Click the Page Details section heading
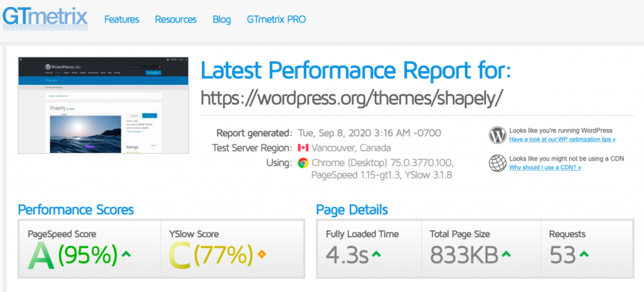The image size is (644, 292). pyautogui.click(x=352, y=210)
